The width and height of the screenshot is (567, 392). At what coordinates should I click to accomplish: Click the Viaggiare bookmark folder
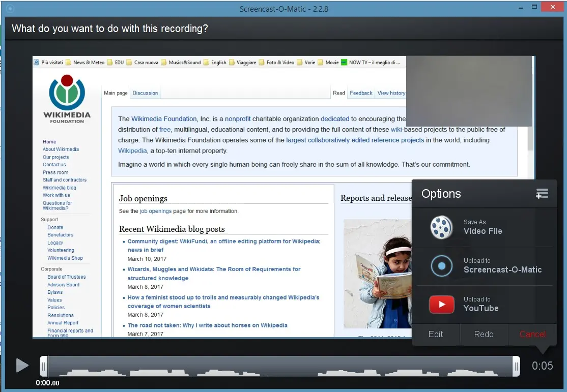(x=243, y=62)
